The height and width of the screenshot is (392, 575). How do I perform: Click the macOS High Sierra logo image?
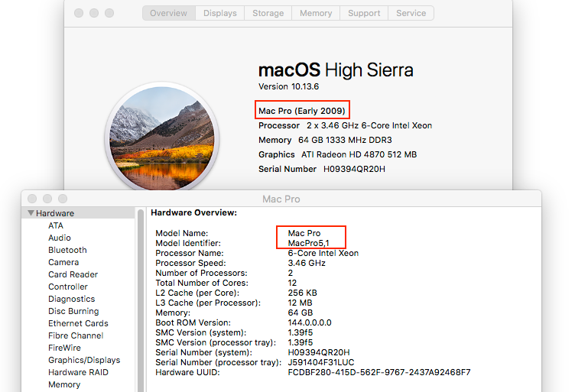(x=162, y=138)
